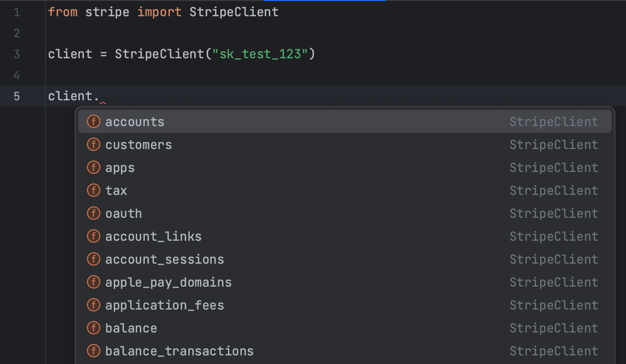Click the function icon beside "balance_transactions"
This screenshot has height=364, width=626.
(94, 351)
